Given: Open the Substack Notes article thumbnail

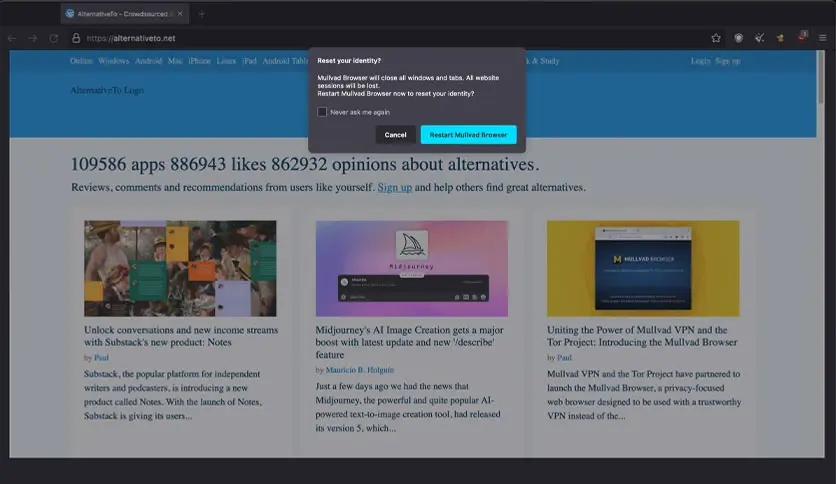Looking at the screenshot, I should (x=180, y=268).
